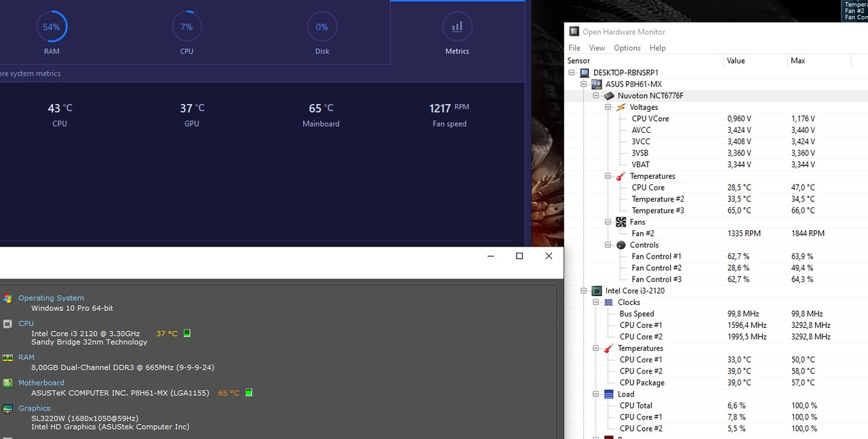Collapse the Intel Core i3-2120 node
This screenshot has width=868, height=439.
point(584,291)
